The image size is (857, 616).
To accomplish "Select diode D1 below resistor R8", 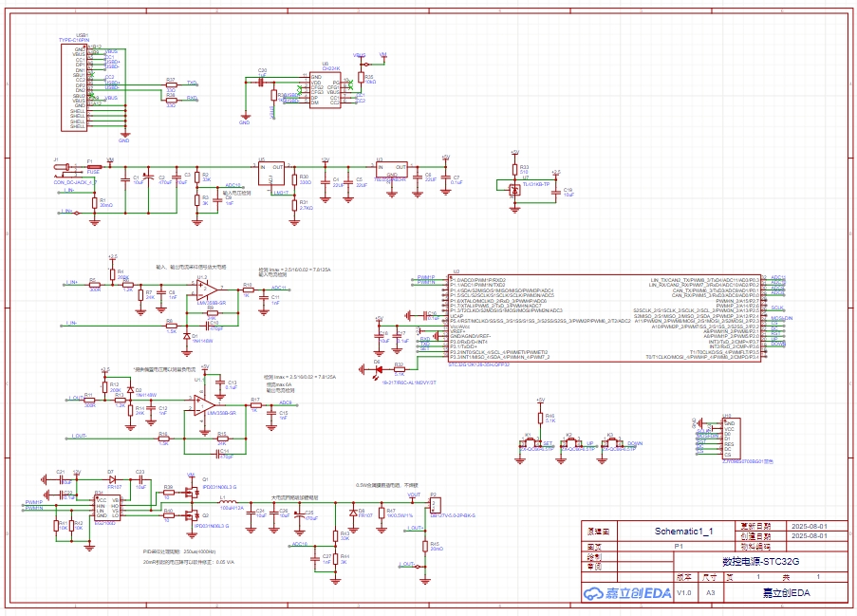I will (x=187, y=337).
